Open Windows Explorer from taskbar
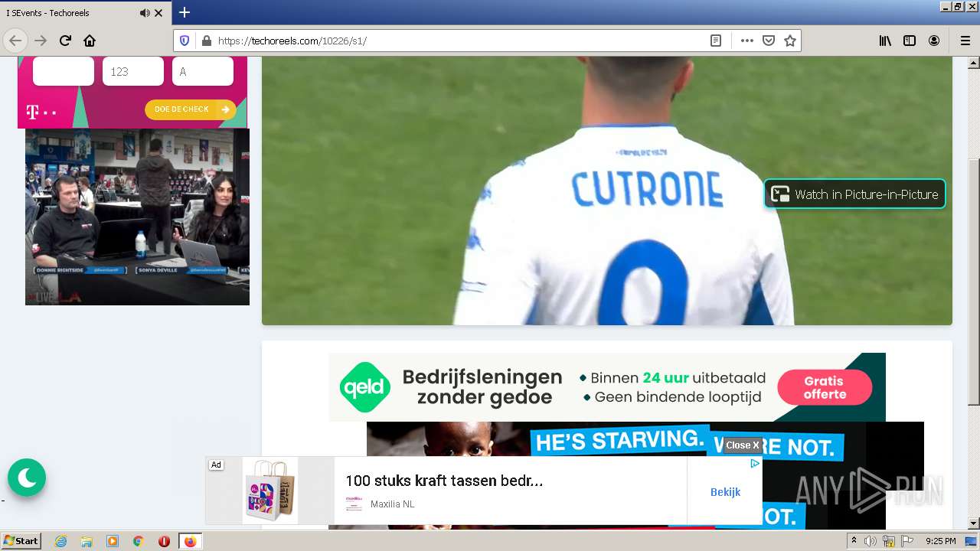The width and height of the screenshot is (980, 551). click(x=87, y=541)
